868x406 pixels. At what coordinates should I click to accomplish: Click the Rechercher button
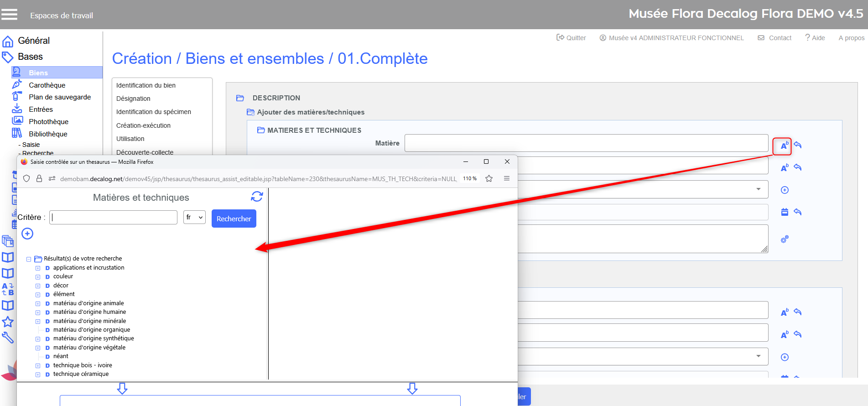[x=234, y=219]
